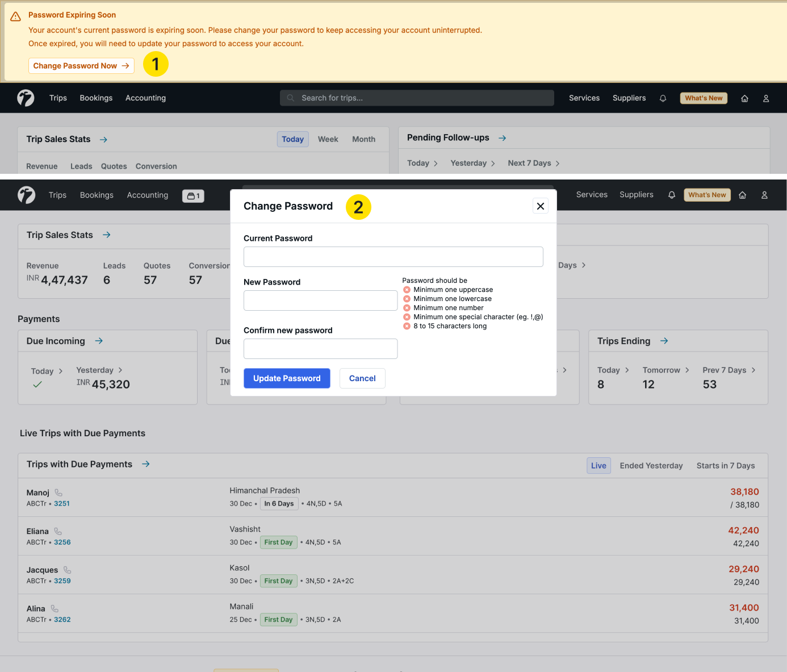This screenshot has height=672, width=787.
Task: Switch Trip Sales Stats to Month
Action: (x=363, y=139)
